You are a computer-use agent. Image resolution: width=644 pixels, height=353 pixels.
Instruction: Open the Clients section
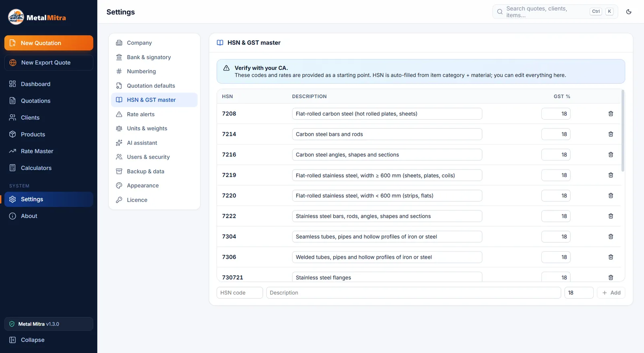(49, 118)
